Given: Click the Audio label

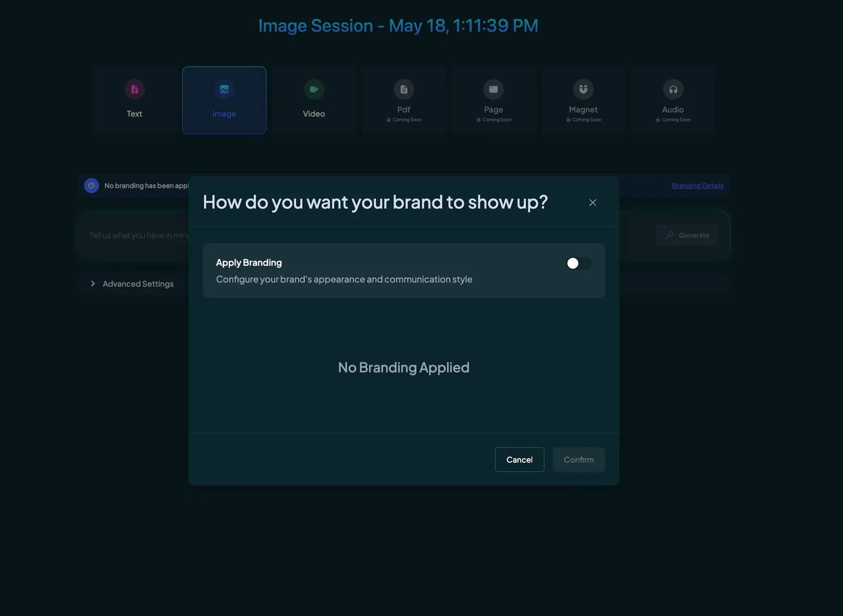Looking at the screenshot, I should tap(673, 110).
